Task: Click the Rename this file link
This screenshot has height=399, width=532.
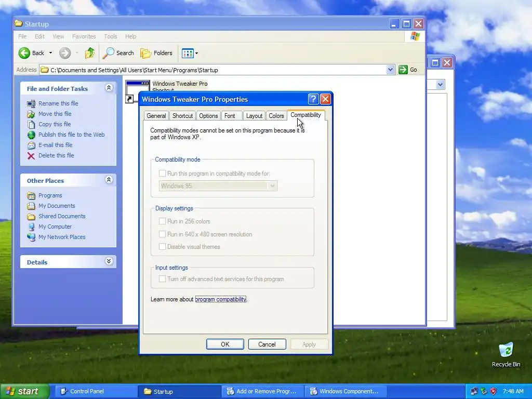Action: coord(58,103)
